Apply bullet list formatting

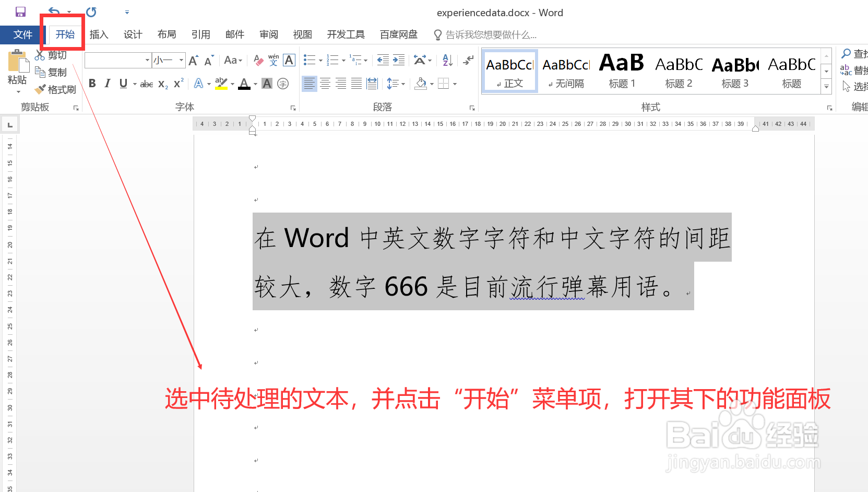pos(310,60)
